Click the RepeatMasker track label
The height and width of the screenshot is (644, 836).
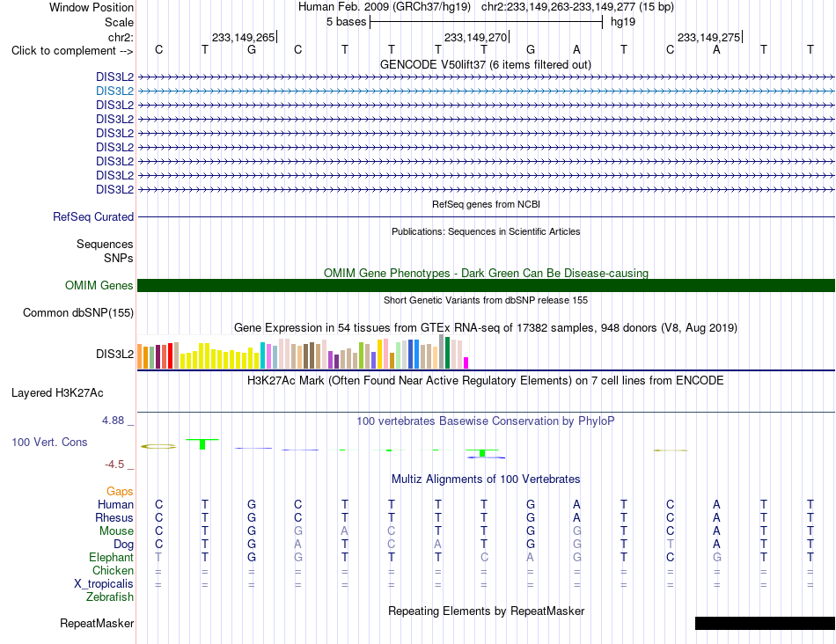pyautogui.click(x=97, y=623)
